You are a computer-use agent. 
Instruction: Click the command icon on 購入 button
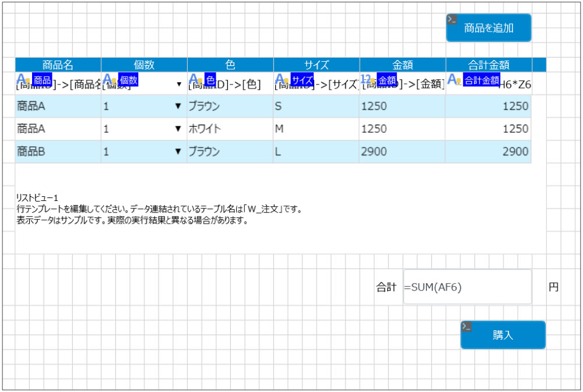point(466,327)
